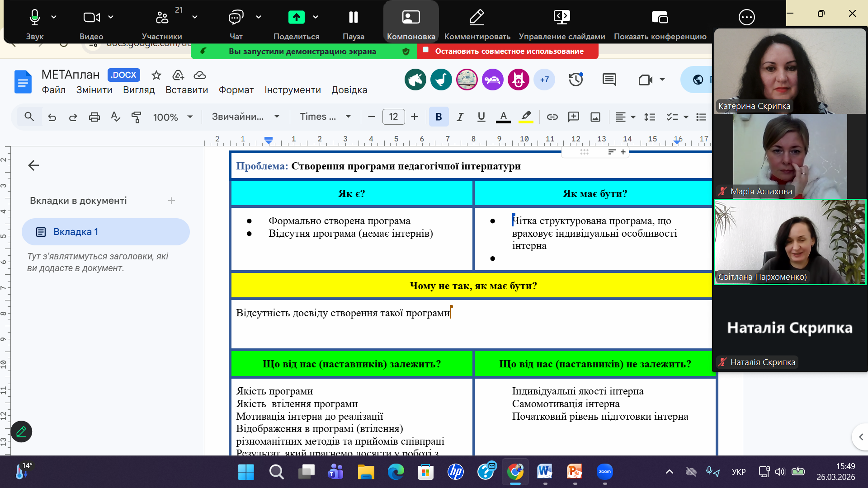Open version history clock icon
This screenshot has width=868, height=488.
pyautogui.click(x=576, y=80)
